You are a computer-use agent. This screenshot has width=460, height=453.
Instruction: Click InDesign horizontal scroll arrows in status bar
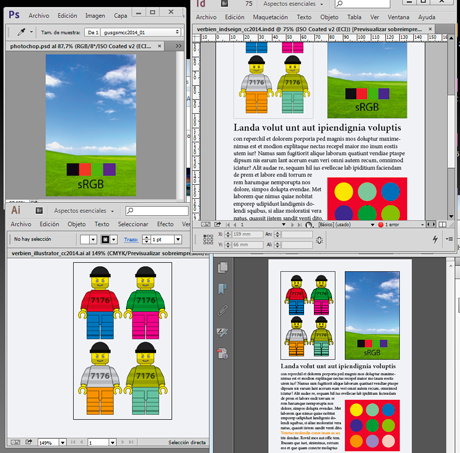431,225
